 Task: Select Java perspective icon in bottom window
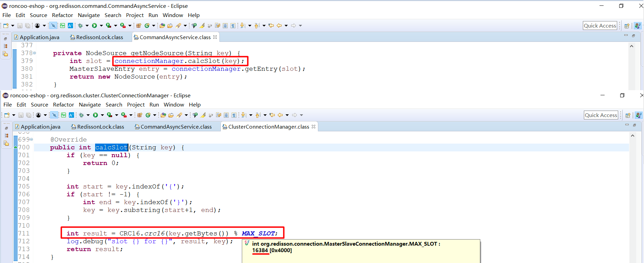(x=639, y=115)
